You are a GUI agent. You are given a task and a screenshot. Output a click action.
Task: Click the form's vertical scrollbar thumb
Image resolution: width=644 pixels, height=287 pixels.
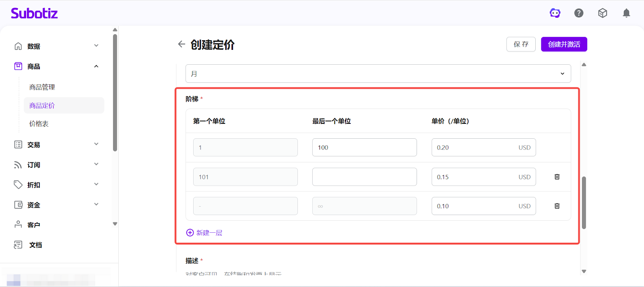pos(584,202)
